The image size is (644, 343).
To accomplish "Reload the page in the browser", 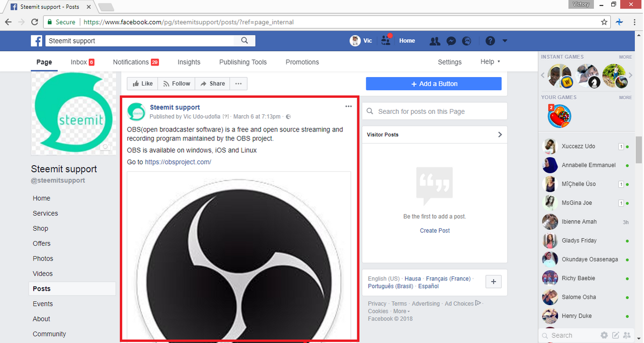I will click(35, 22).
